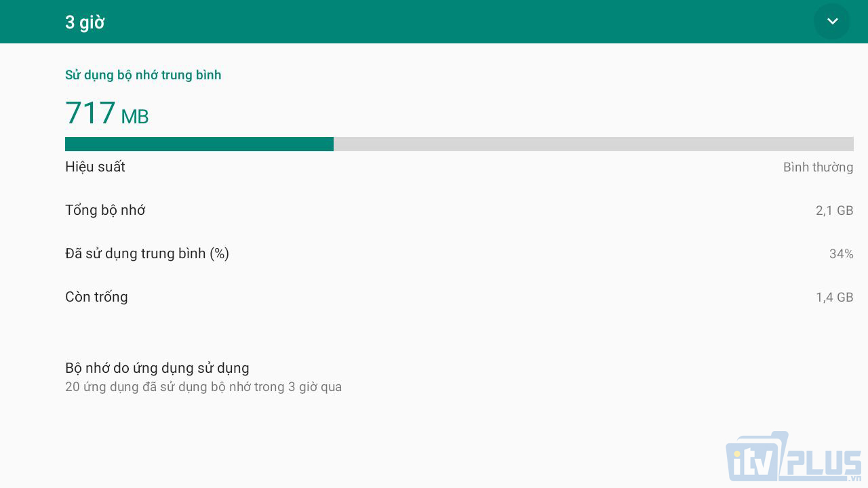Click the gray unused memory bar portion
Image resolution: width=868 pixels, height=488 pixels.
pyautogui.click(x=593, y=144)
